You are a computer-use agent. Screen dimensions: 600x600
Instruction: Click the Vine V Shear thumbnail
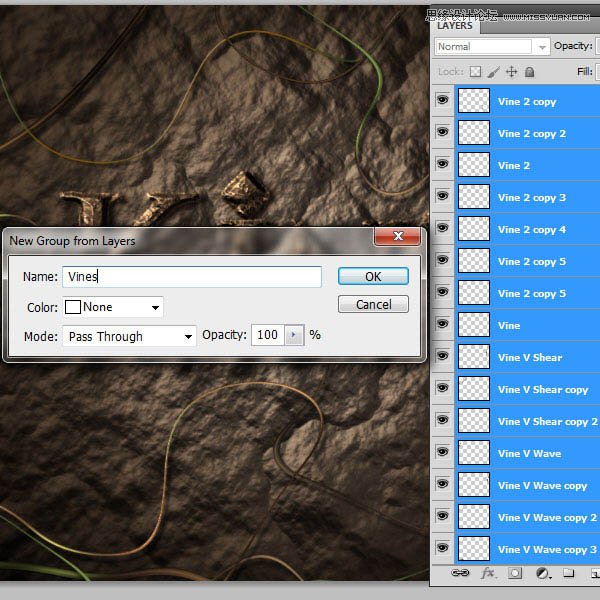(x=474, y=357)
